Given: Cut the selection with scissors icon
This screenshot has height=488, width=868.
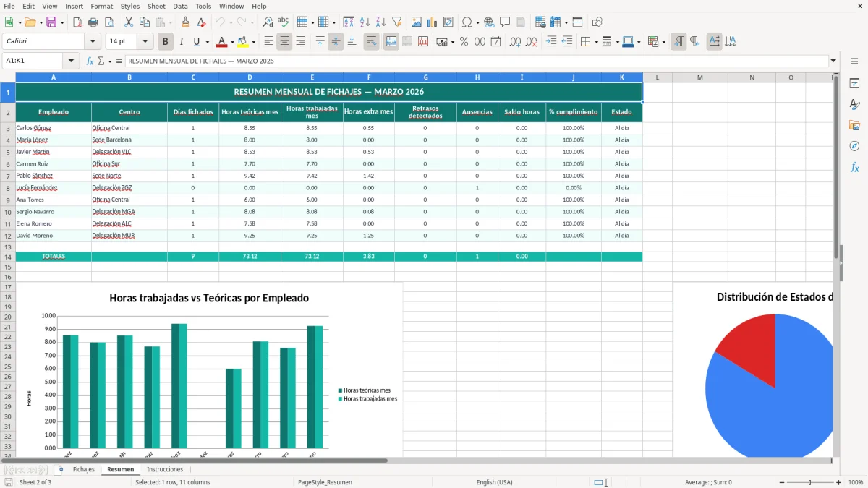Looking at the screenshot, I should tap(129, 22).
